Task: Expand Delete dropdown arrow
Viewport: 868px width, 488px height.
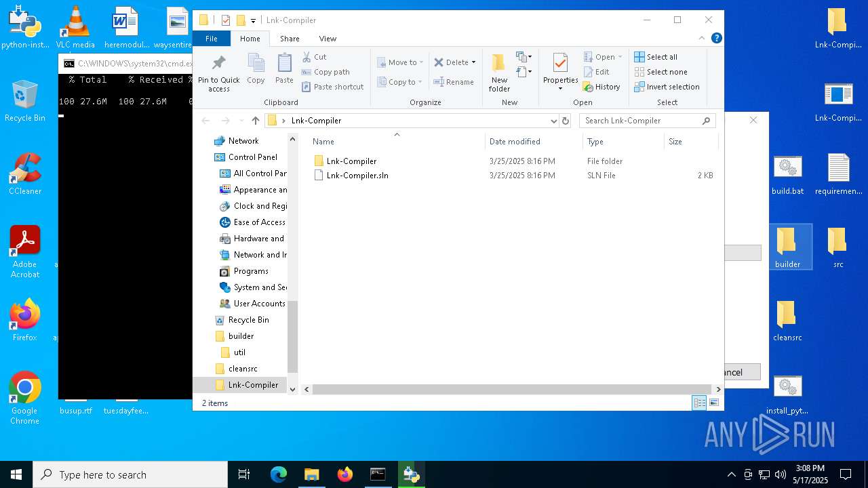Action: (x=473, y=62)
